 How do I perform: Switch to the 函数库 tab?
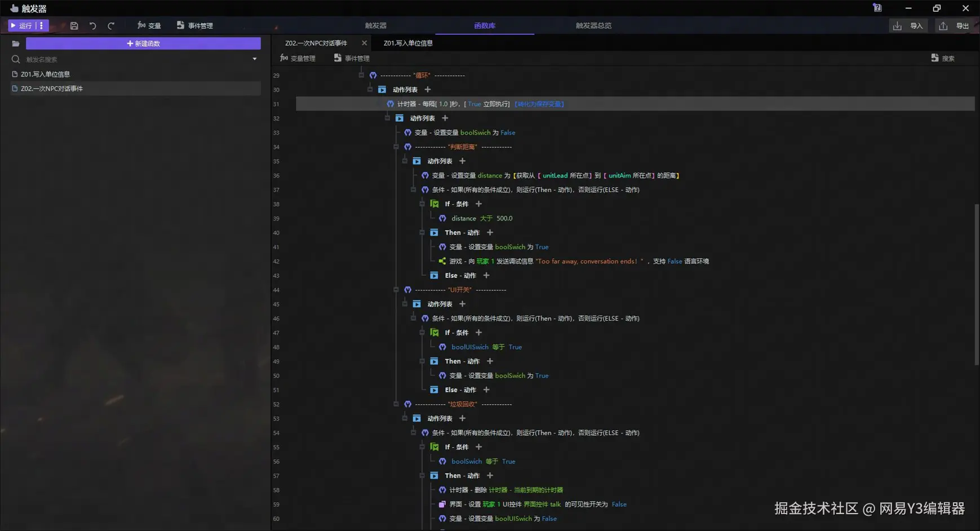[x=485, y=26]
